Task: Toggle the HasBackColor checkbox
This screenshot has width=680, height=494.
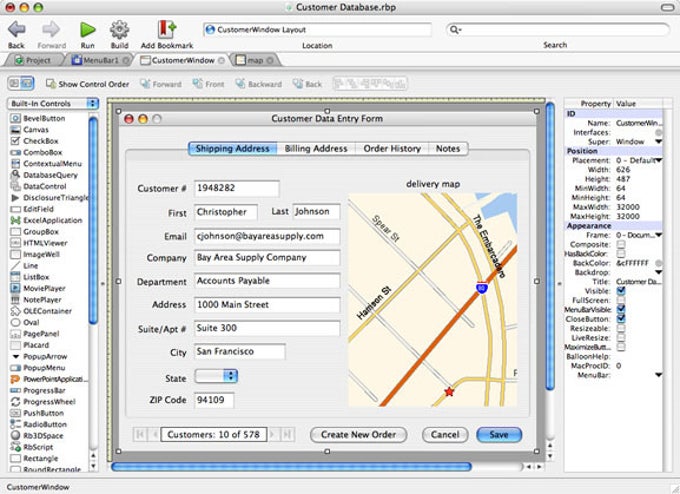Action: click(x=621, y=253)
